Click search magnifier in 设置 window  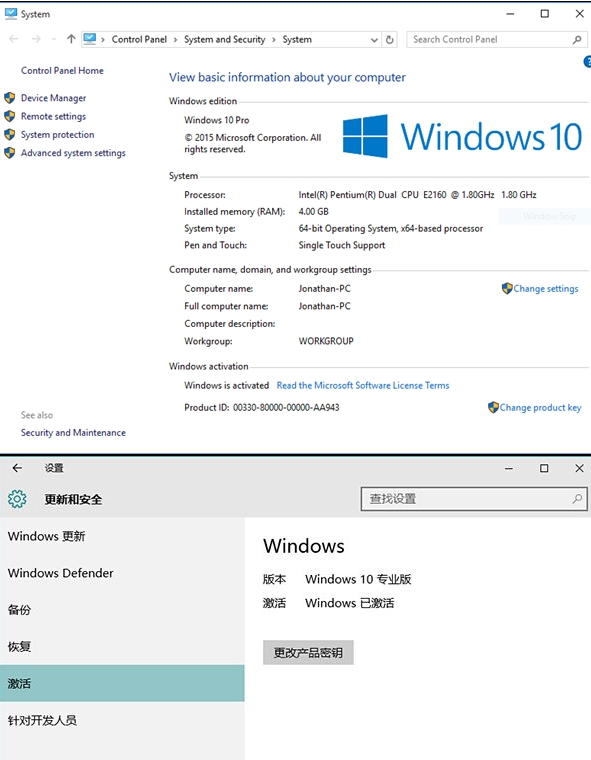click(x=577, y=499)
